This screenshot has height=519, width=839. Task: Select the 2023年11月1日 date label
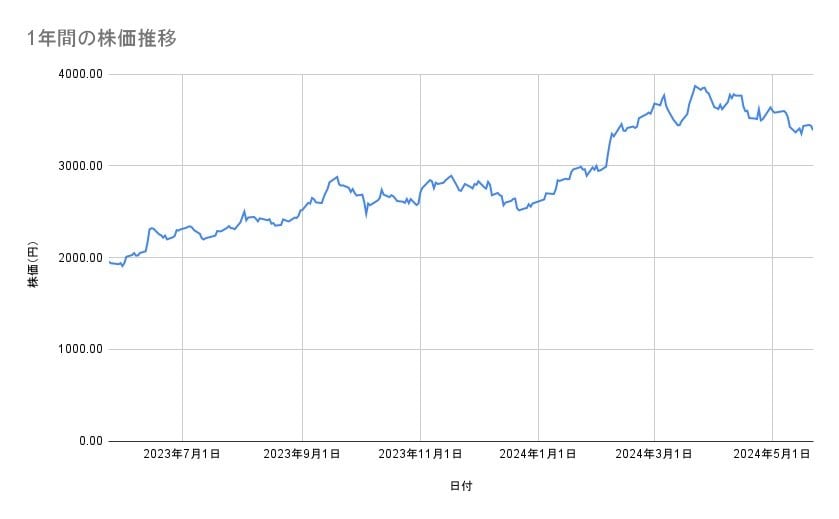click(420, 454)
